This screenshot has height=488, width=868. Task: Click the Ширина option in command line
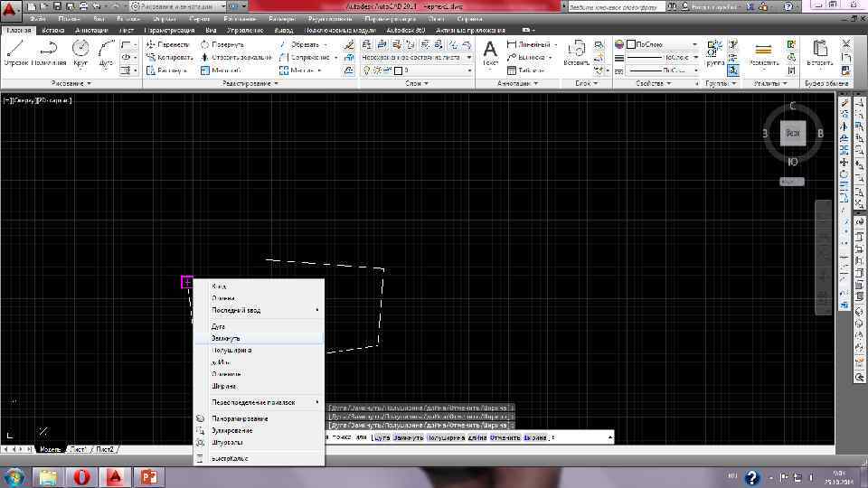point(535,437)
